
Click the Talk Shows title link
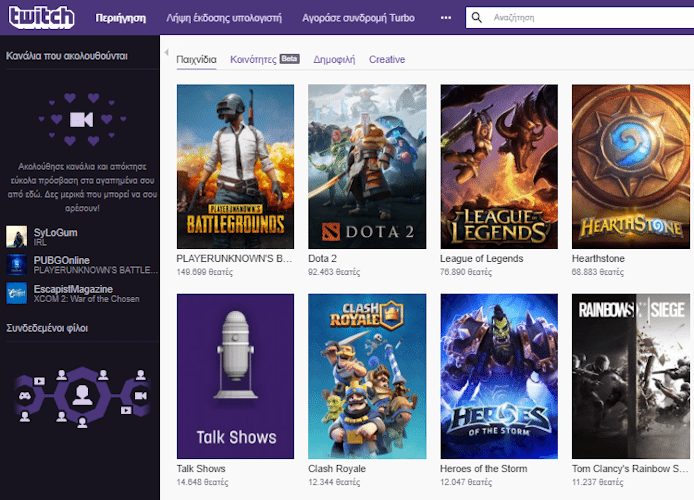point(201,469)
